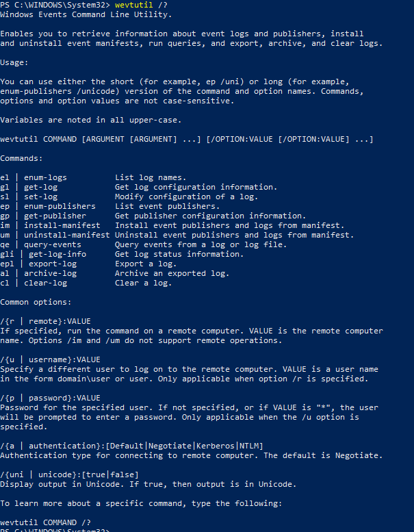Click the enum-logs command name
The image size is (414, 532).
(x=45, y=177)
